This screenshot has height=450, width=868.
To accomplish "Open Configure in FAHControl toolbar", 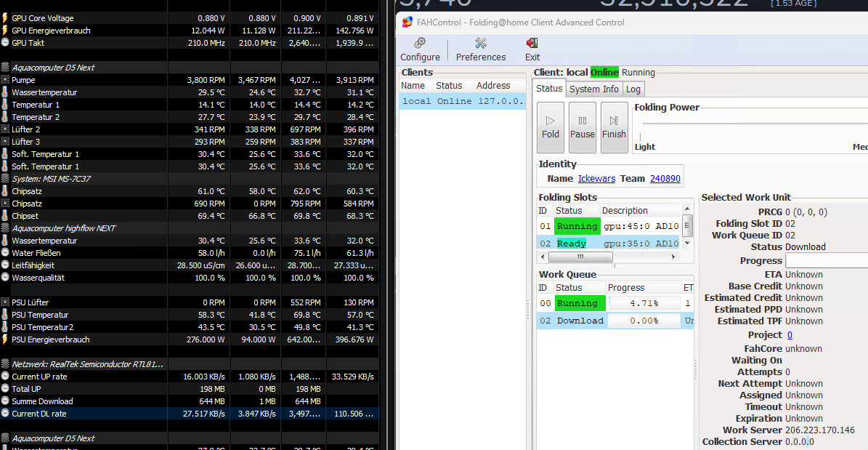I will point(420,49).
